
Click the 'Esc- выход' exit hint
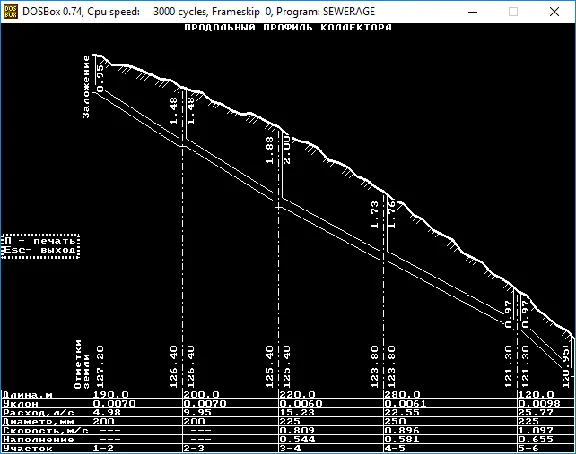point(40,250)
